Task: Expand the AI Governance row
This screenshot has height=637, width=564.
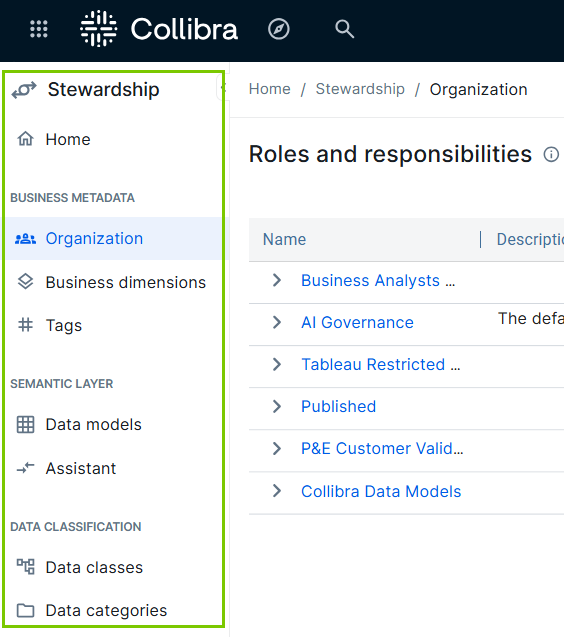Action: pyautogui.click(x=277, y=322)
